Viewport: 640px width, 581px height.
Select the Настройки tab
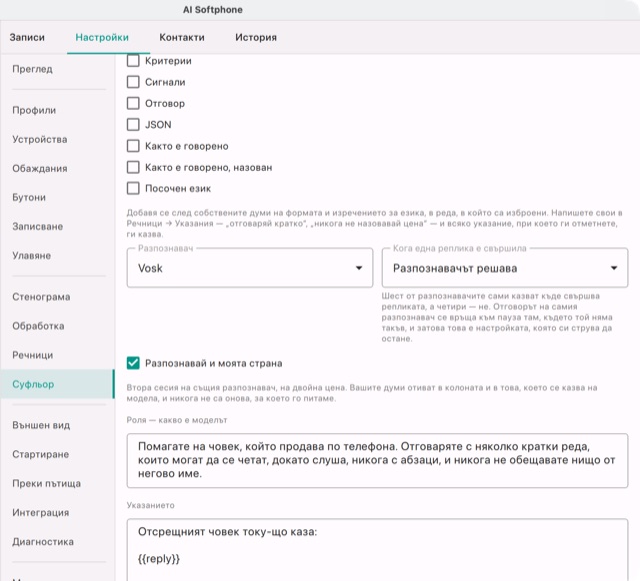click(102, 38)
